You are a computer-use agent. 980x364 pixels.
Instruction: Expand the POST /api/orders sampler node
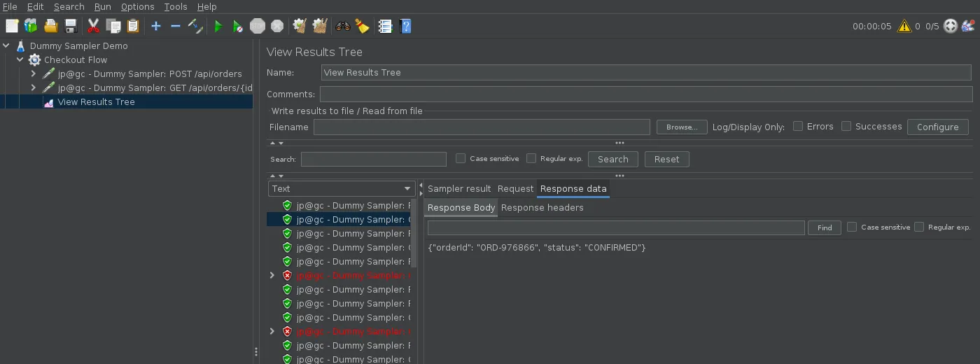33,73
